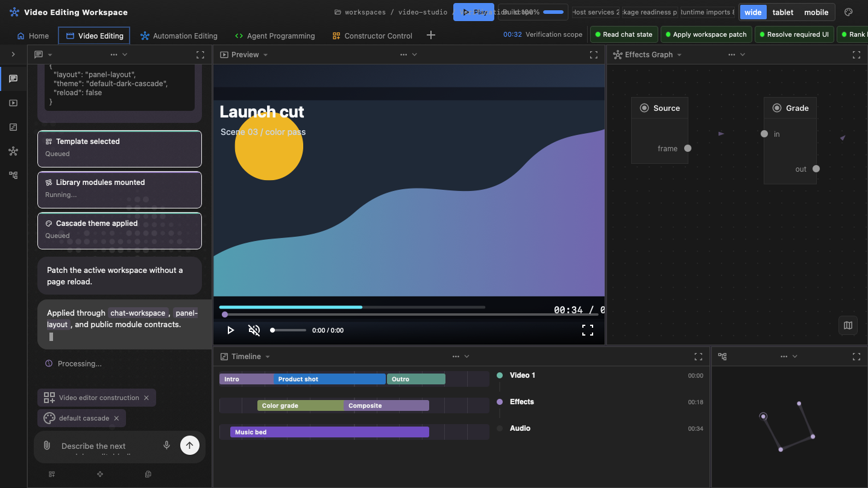Click the Apply workspace patch button
The width and height of the screenshot is (868, 488).
point(705,34)
